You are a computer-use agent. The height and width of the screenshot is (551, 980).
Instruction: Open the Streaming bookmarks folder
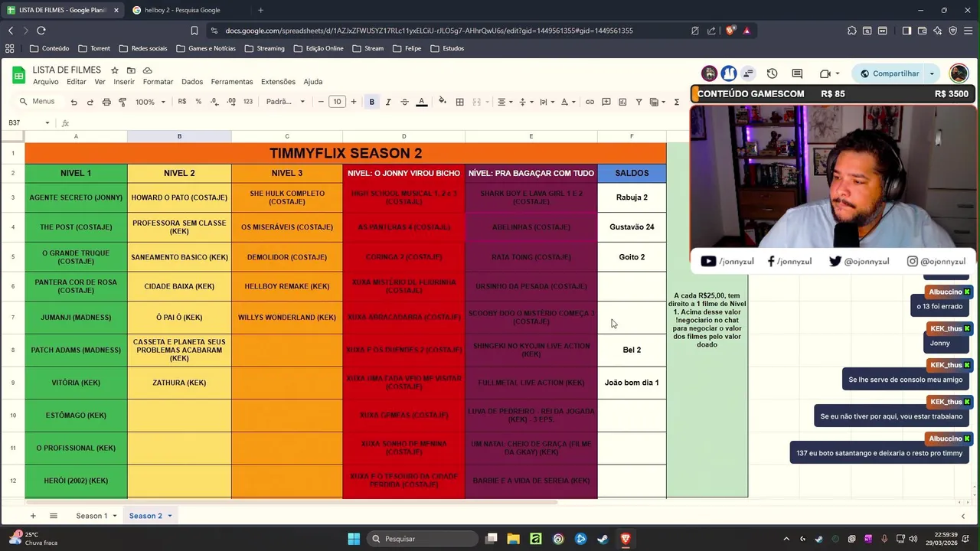pyautogui.click(x=264, y=48)
